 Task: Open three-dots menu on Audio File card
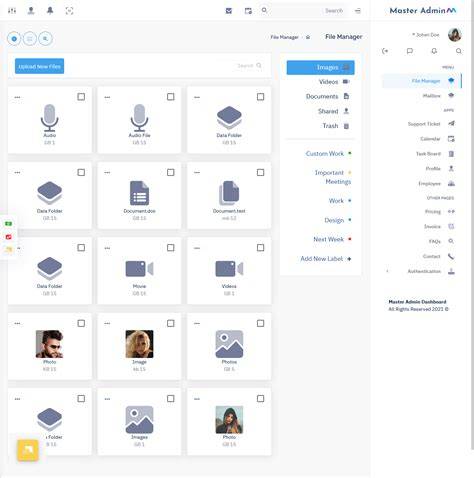pyautogui.click(x=107, y=97)
